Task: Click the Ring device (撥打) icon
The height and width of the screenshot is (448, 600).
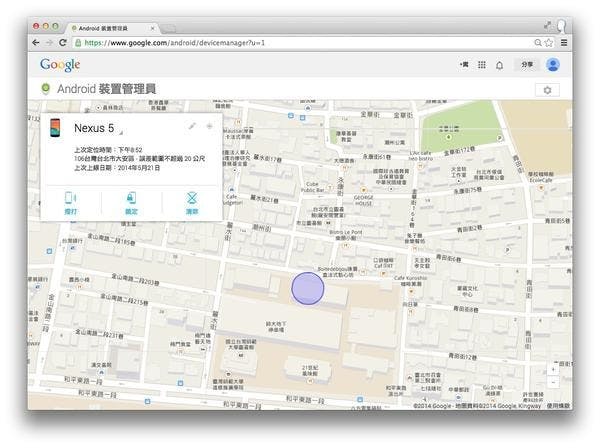Action: [x=70, y=199]
